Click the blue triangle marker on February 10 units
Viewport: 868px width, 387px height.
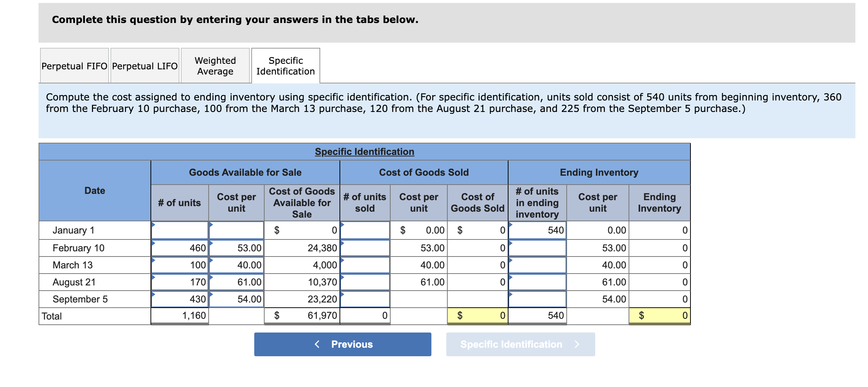pyautogui.click(x=153, y=243)
